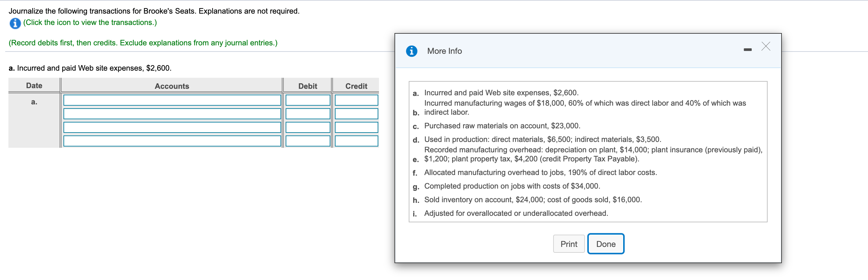Select third row Credit input field
Screen dimensions: 868x280
click(x=357, y=127)
